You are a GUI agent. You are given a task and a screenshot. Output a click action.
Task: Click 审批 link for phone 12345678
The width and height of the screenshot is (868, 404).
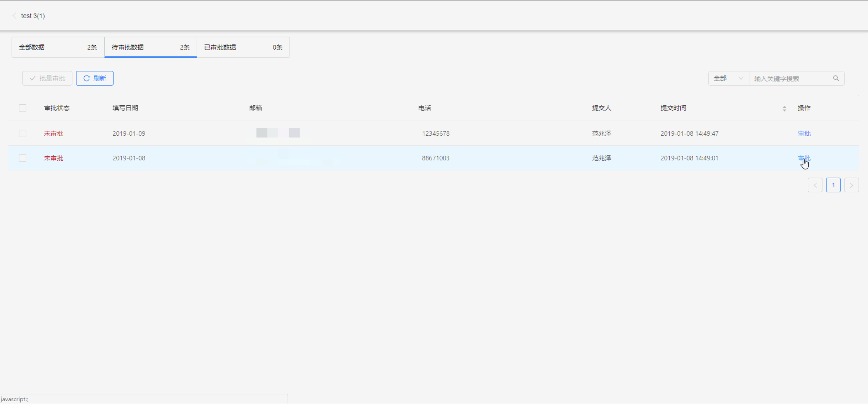tap(804, 134)
